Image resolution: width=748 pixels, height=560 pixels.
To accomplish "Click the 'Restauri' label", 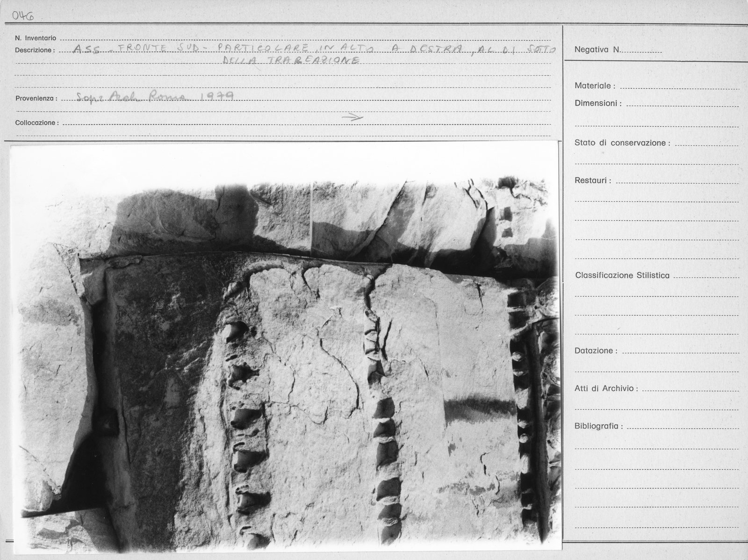I will pyautogui.click(x=593, y=180).
